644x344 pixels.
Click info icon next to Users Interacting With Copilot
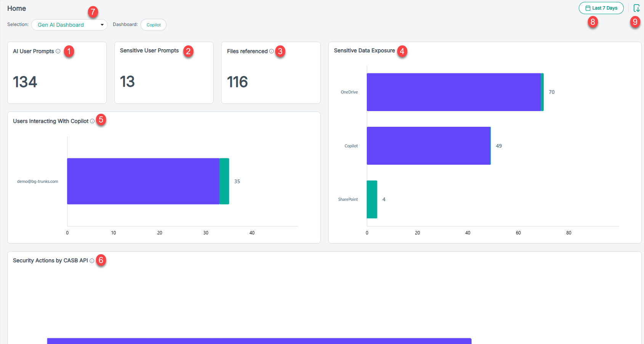[x=92, y=121]
